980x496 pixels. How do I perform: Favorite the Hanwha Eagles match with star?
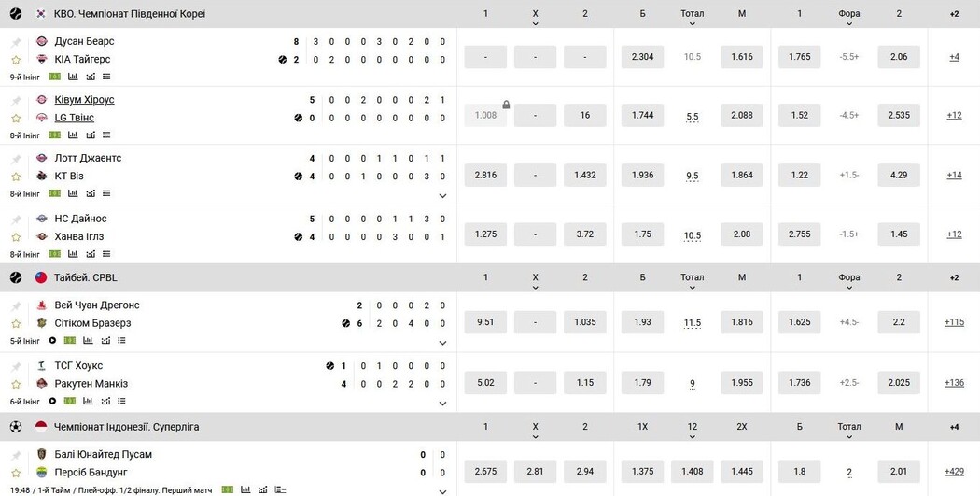coord(16,237)
